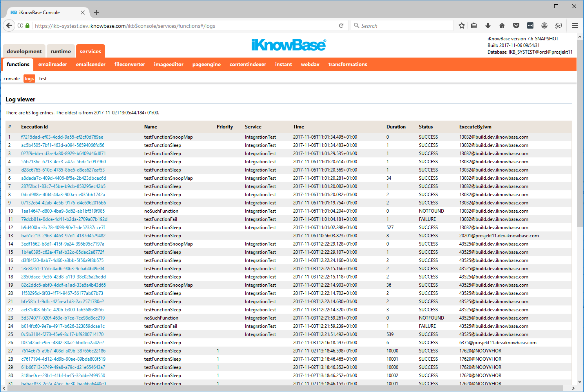
Task: Open the Firefox hamburger menu
Action: 575,26
